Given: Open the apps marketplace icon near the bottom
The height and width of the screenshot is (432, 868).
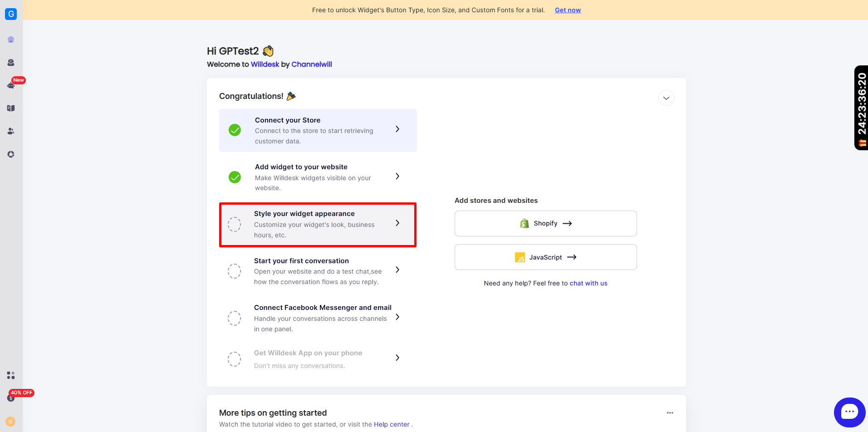Looking at the screenshot, I should click(11, 375).
